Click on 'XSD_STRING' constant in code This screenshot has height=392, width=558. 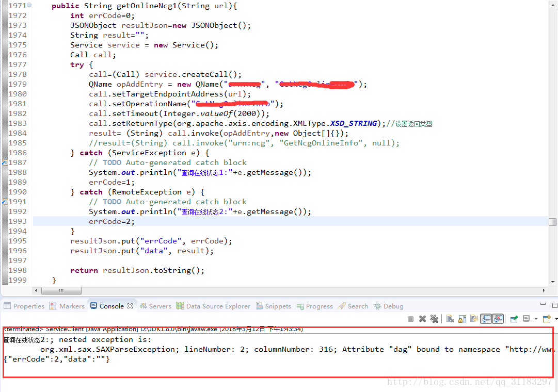[x=354, y=123]
